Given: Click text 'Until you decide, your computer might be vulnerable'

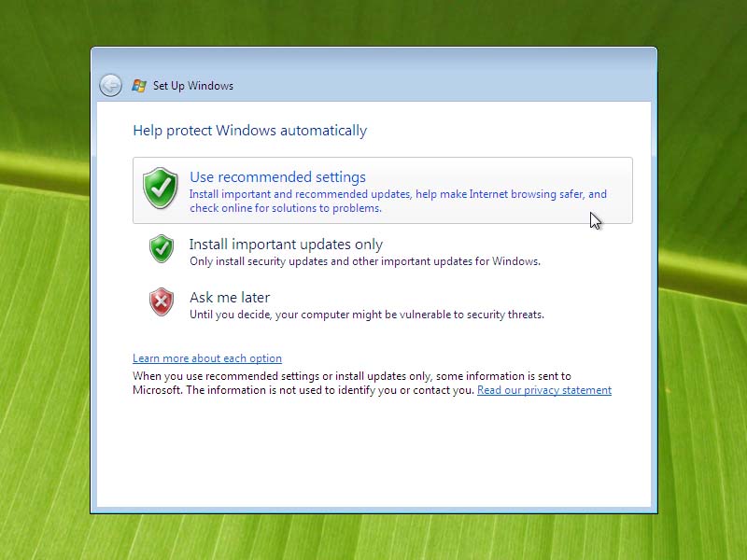Looking at the screenshot, I should [367, 315].
